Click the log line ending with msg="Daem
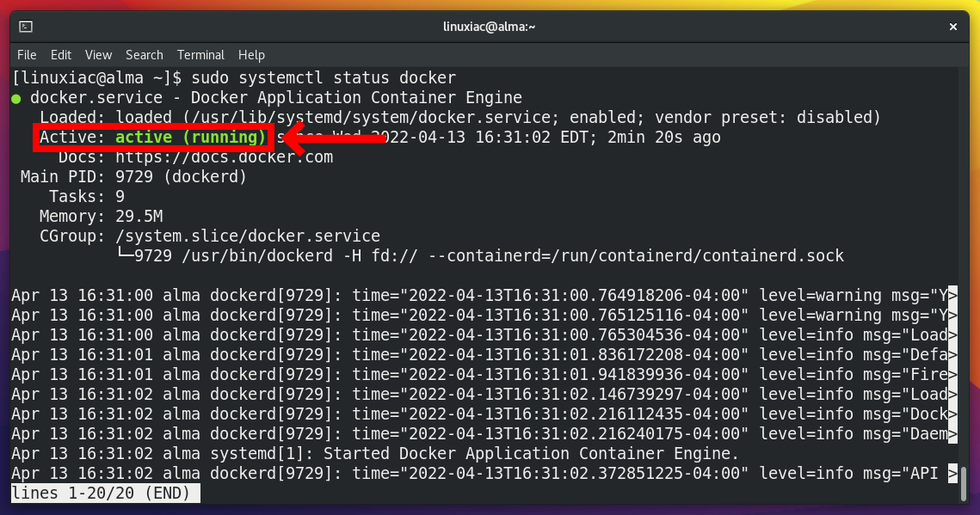This screenshot has width=980, height=515. tap(484, 434)
